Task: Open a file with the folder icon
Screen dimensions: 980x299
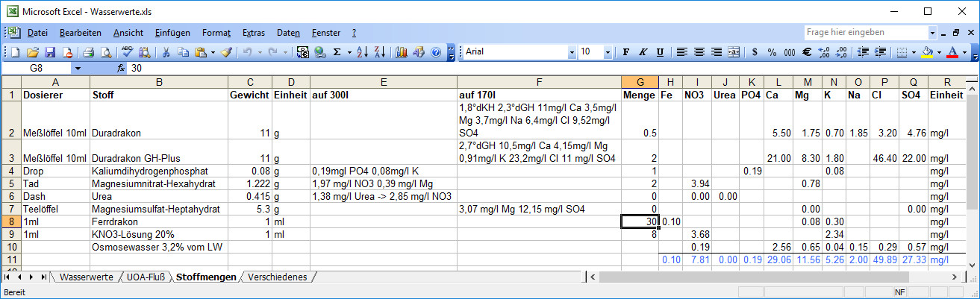Action: tap(33, 52)
